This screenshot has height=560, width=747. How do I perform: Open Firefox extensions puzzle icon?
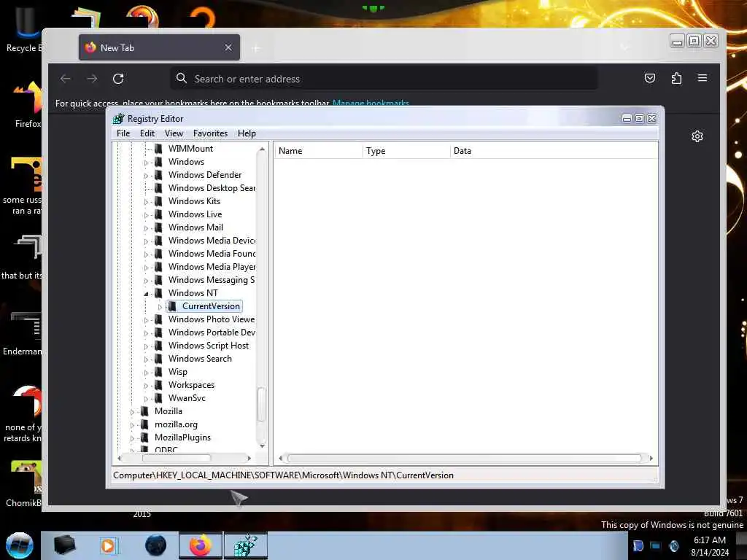pyautogui.click(x=676, y=78)
